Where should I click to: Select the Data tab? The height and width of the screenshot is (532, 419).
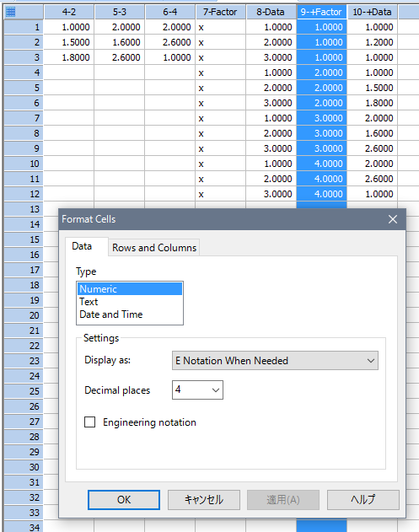click(x=82, y=246)
